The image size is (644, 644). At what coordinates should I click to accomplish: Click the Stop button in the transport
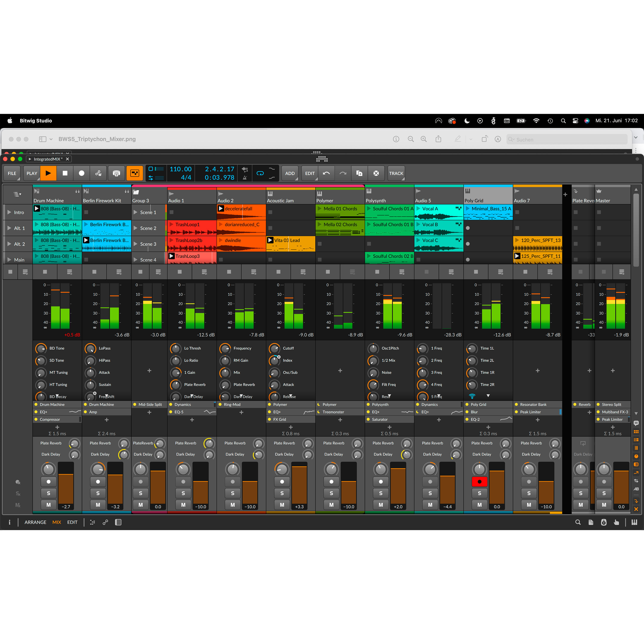coord(65,173)
